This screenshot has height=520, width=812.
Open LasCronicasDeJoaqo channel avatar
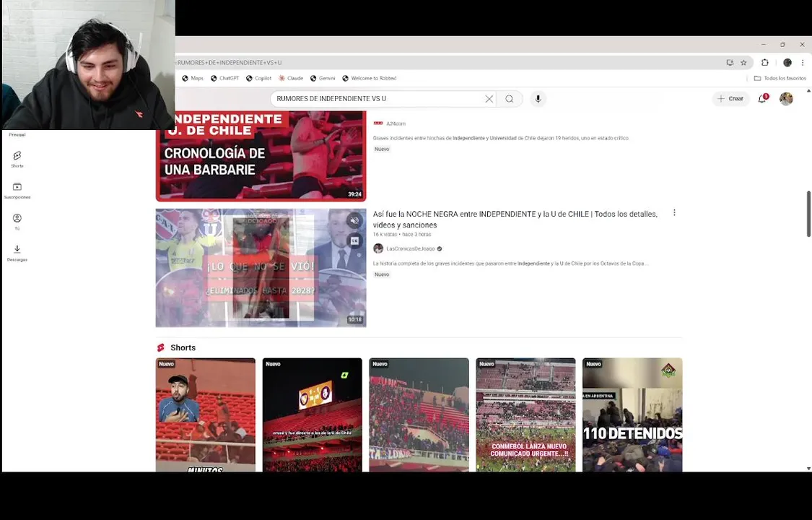[x=378, y=248]
